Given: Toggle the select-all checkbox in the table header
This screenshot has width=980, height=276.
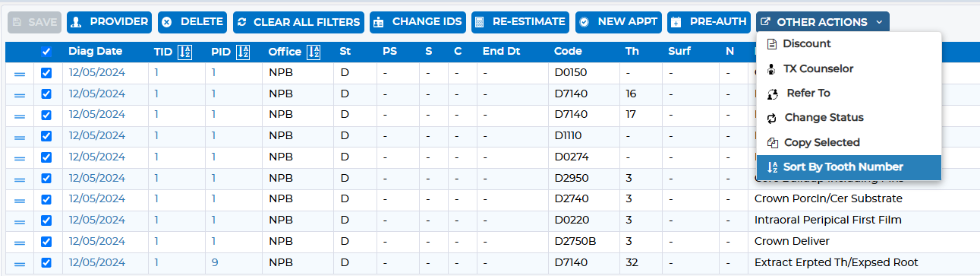Looking at the screenshot, I should [x=46, y=52].
